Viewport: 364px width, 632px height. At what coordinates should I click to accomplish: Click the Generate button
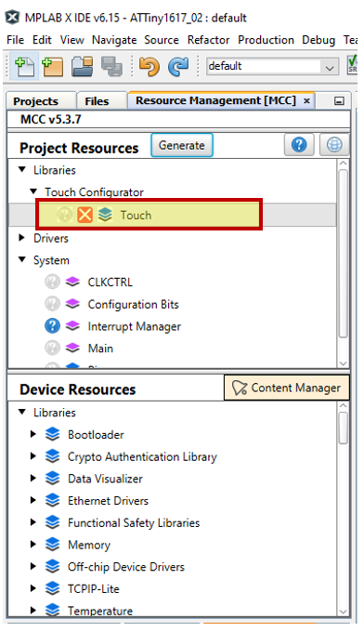pos(182,145)
